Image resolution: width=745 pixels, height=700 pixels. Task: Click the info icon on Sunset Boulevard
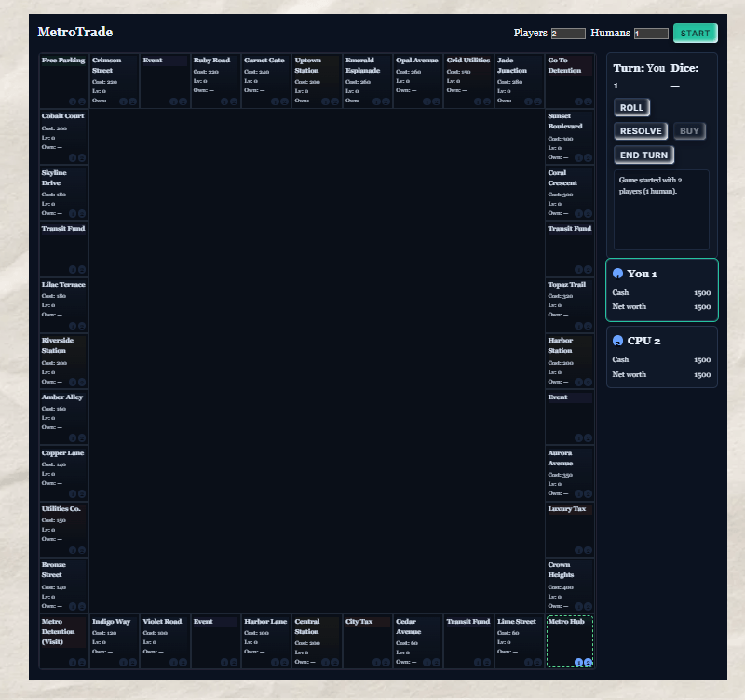[577, 157]
